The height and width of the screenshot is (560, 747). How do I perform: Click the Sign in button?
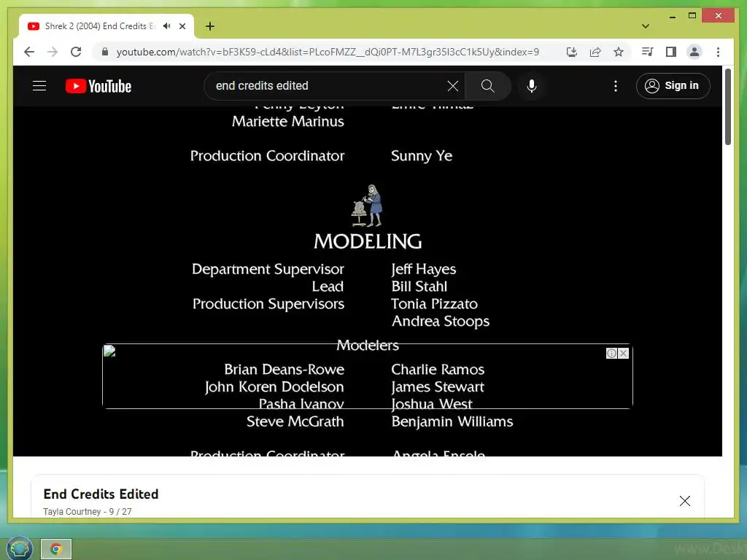pyautogui.click(x=673, y=86)
